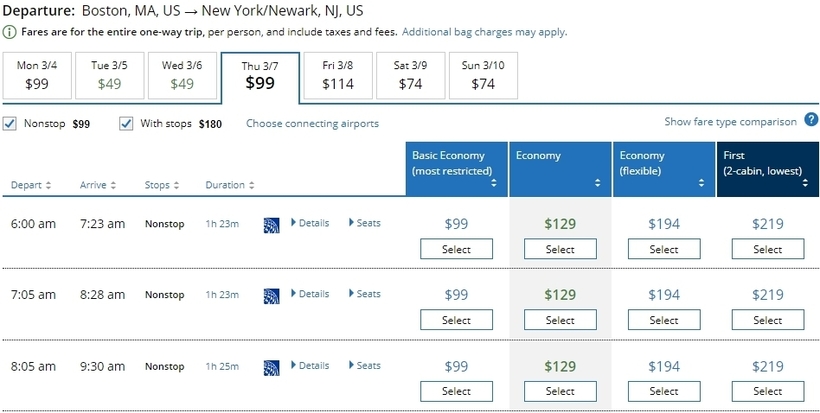
Task: Sort by Basic Economy price arrows
Action: 494,183
